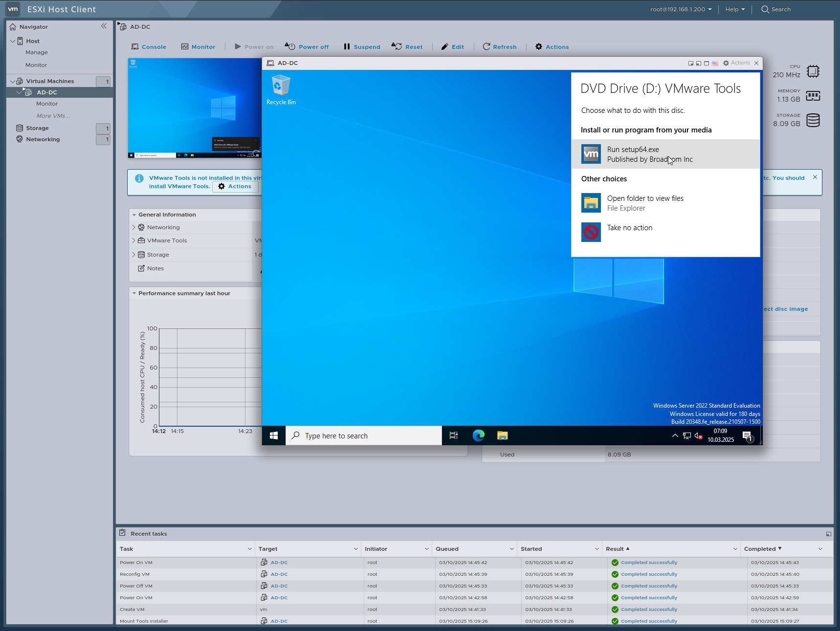Collapse the Navigator panel
Viewport: 840px width, 631px height.
(x=104, y=26)
